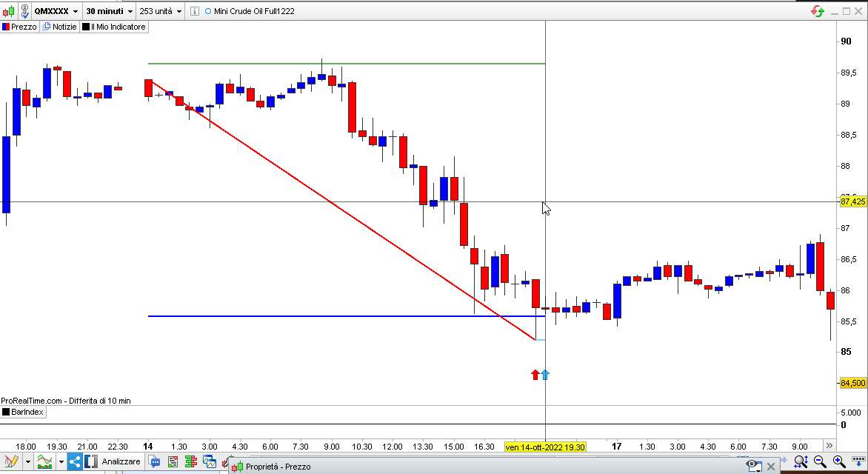This screenshot has height=474, width=868.
Task: Expand the drawing tools dropdown arrow
Action: [x=27, y=461]
